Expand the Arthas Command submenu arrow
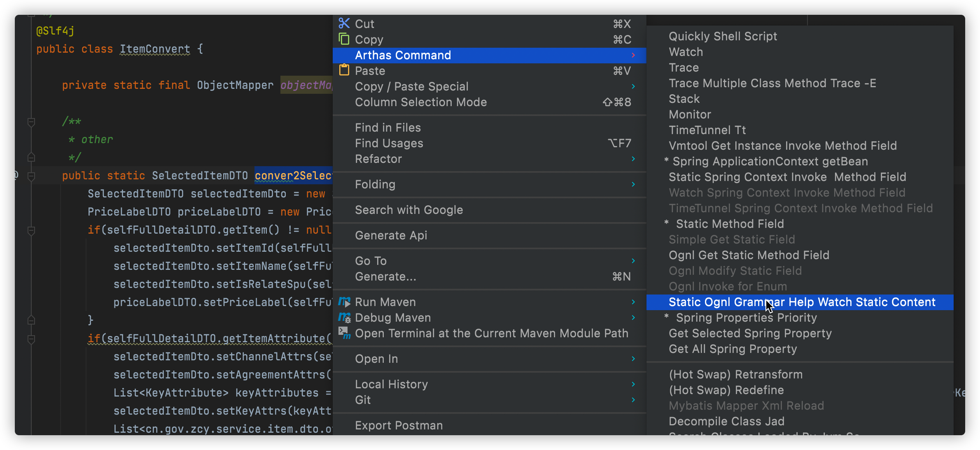Image resolution: width=980 pixels, height=450 pixels. 633,55
